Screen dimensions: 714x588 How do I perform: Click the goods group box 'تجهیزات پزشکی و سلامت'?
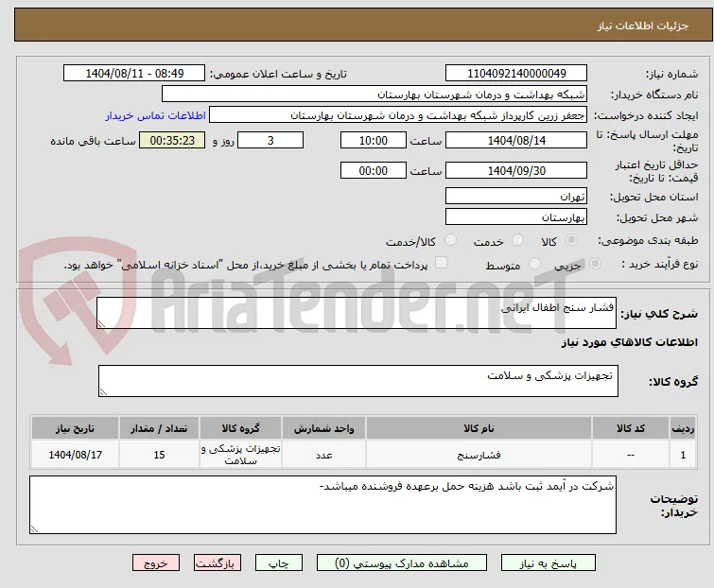(x=357, y=380)
